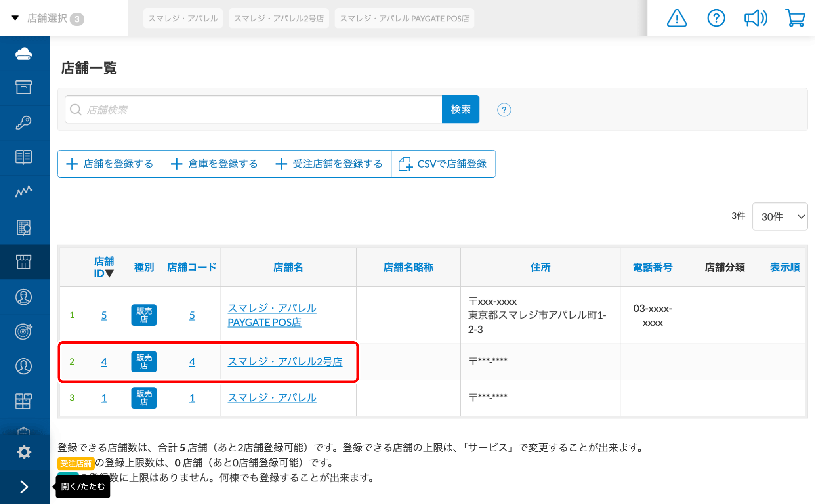Open スマレジ・アパレル PAYGATE POS店 name link
Image resolution: width=815 pixels, height=504 pixels.
pos(272,315)
